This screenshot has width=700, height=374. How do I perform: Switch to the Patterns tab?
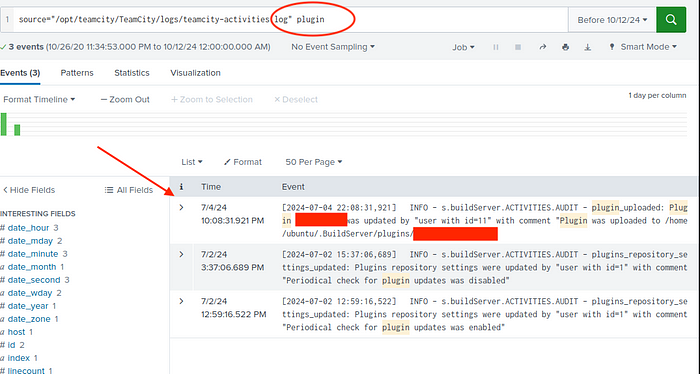click(77, 73)
